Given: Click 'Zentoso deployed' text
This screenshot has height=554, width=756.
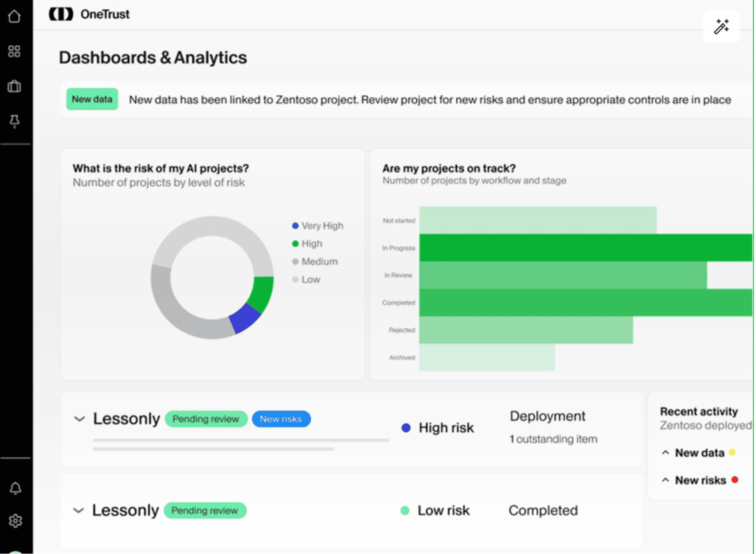Looking at the screenshot, I should 706,426.
